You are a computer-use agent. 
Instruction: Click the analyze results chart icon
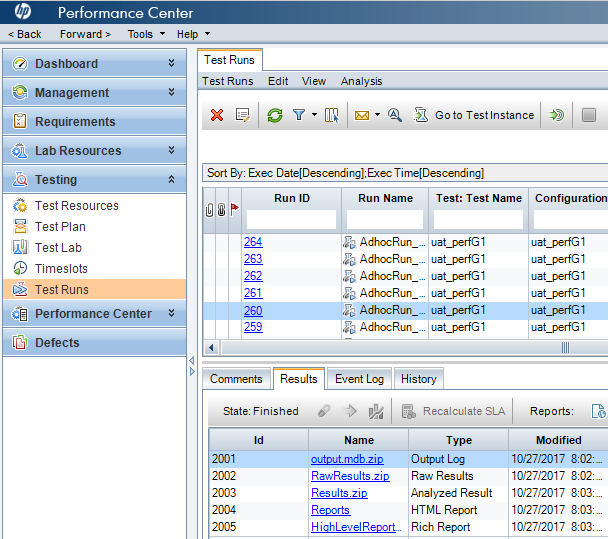376,411
